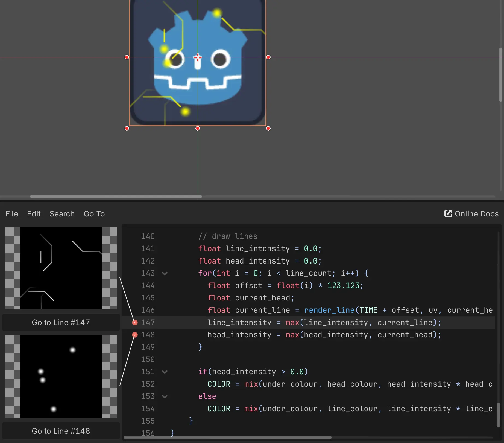The image size is (504, 443).
Task: Open the File menu
Action: tap(12, 214)
